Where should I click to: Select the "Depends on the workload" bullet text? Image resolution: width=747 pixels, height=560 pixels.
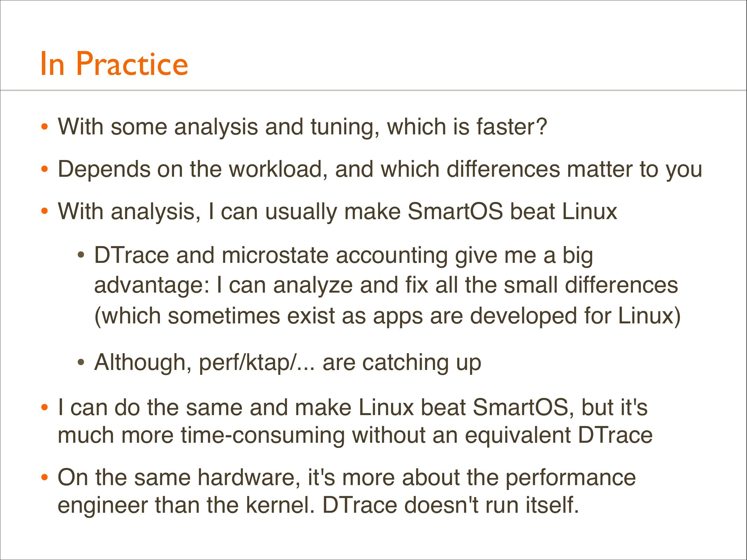tap(380, 169)
